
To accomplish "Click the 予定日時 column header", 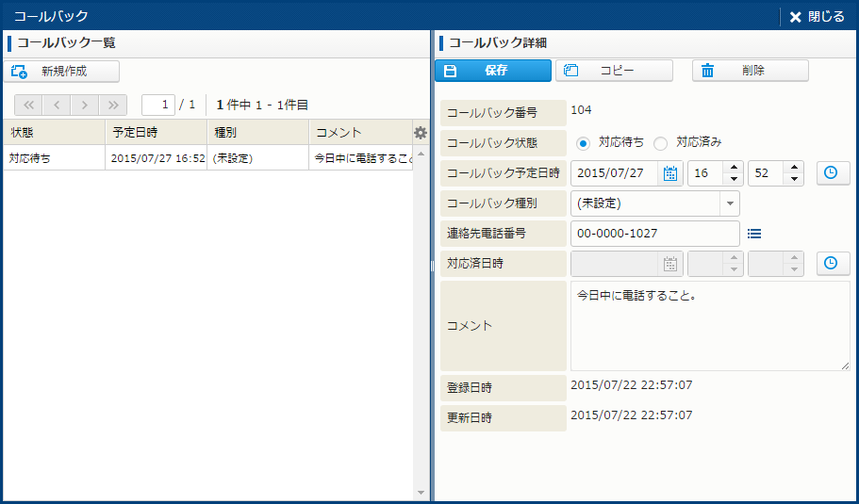I will click(156, 132).
